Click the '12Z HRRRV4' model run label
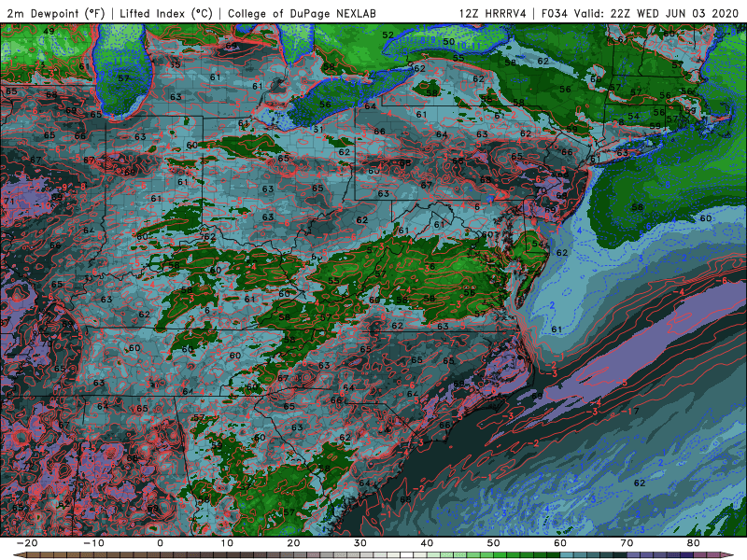Viewport: 747px width, 560px height. tap(493, 14)
